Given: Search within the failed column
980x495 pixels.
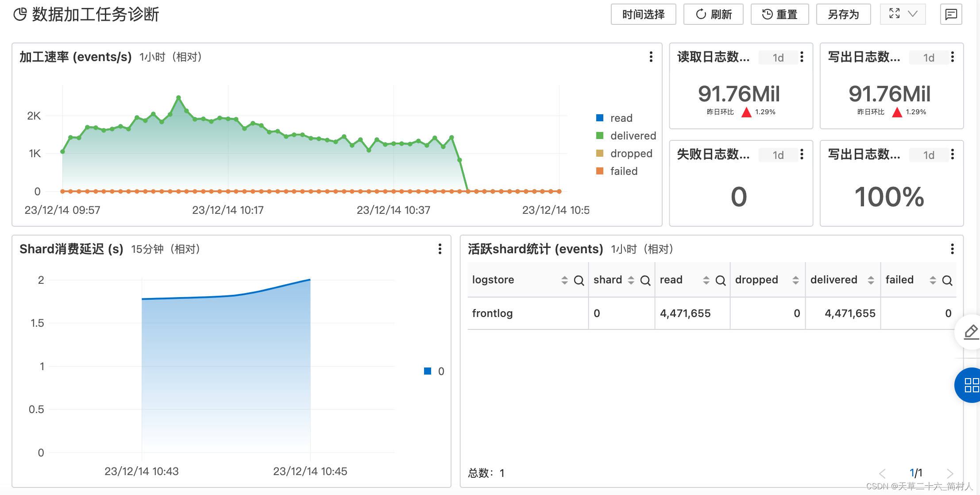Looking at the screenshot, I should coord(947,280).
